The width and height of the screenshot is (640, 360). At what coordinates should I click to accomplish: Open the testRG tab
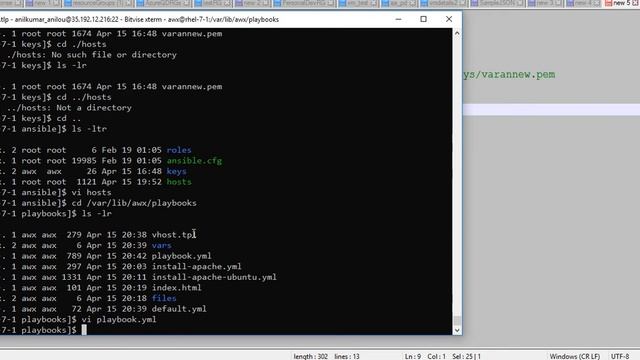[213, 3]
